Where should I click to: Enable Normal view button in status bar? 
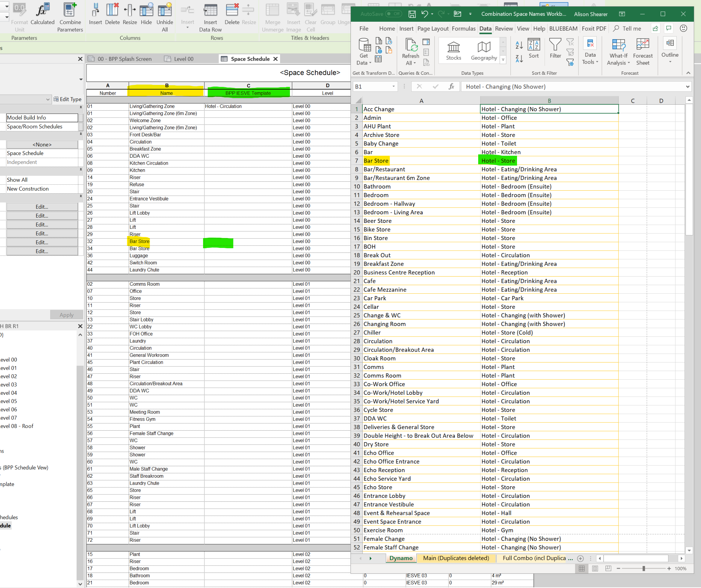(582, 568)
